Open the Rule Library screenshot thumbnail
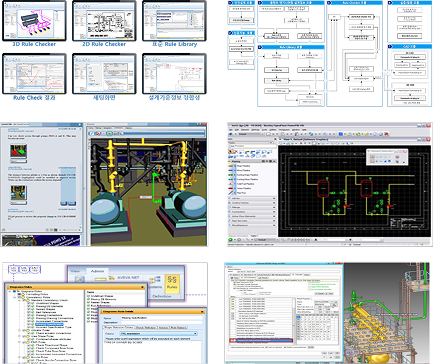Viewport: 433px width, 364px height. 174,21
